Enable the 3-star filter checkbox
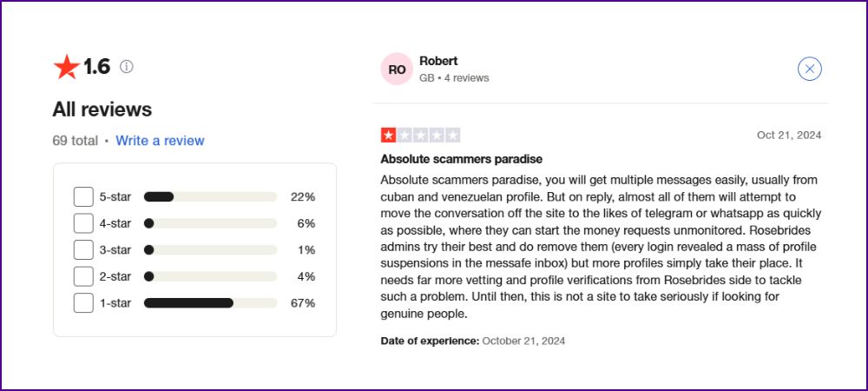The height and width of the screenshot is (391, 868). click(x=83, y=249)
